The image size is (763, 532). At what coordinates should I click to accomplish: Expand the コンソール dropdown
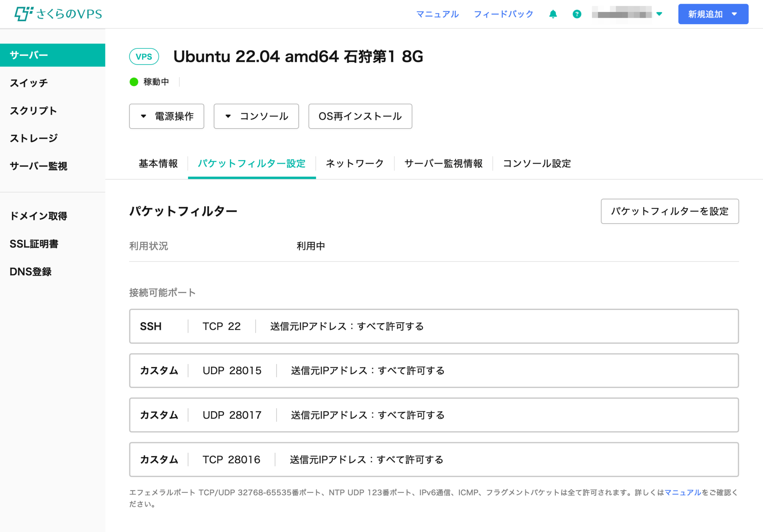pyautogui.click(x=256, y=116)
